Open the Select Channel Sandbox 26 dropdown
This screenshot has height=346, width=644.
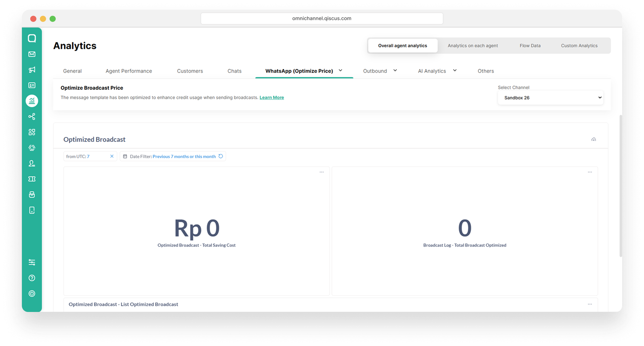click(551, 98)
